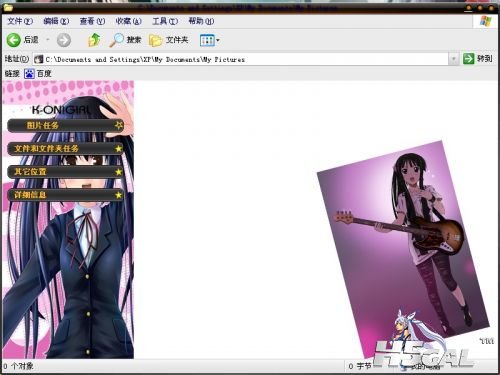Open the Back history dropdown arrow
This screenshot has height=375, width=500.
point(48,40)
